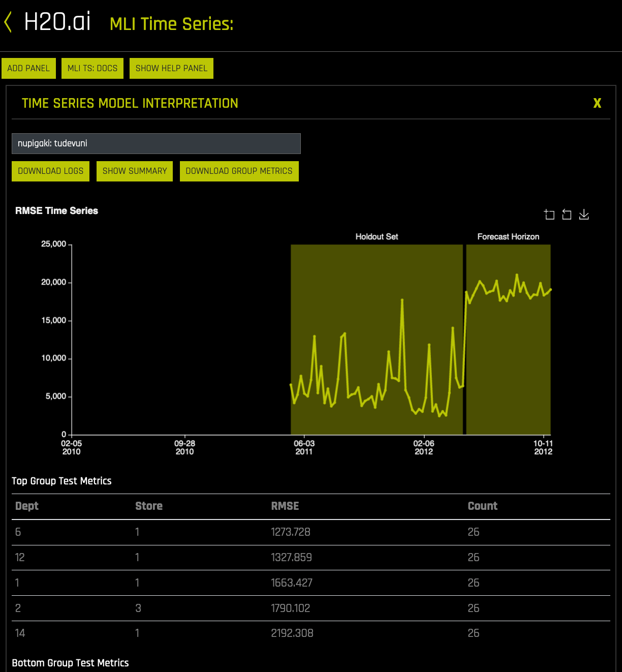Close the Time Series Model Interpretation panel

pyautogui.click(x=597, y=103)
